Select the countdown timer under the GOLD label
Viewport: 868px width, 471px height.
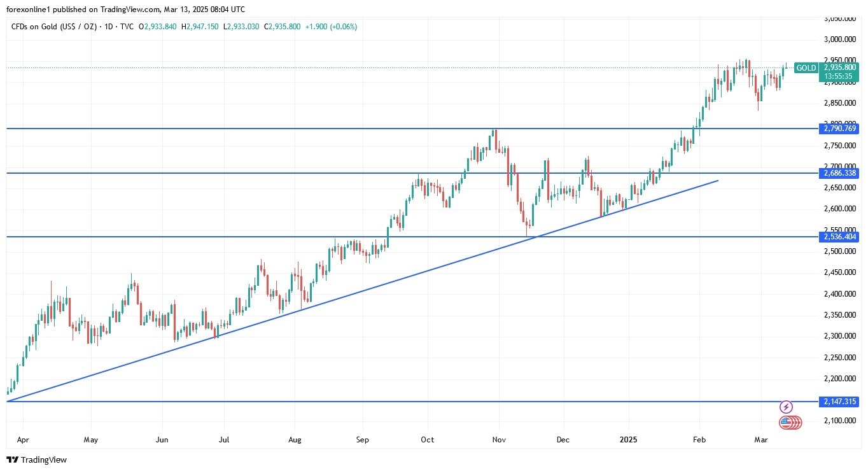[839, 76]
